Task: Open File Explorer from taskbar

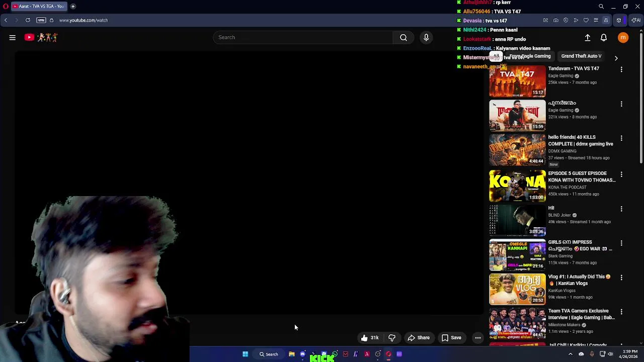Action: (x=291, y=354)
